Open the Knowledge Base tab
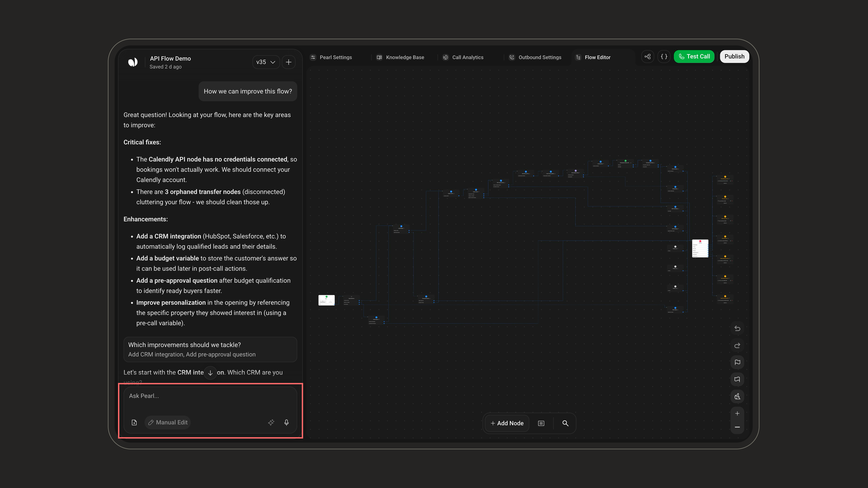The width and height of the screenshot is (868, 488). (x=400, y=57)
